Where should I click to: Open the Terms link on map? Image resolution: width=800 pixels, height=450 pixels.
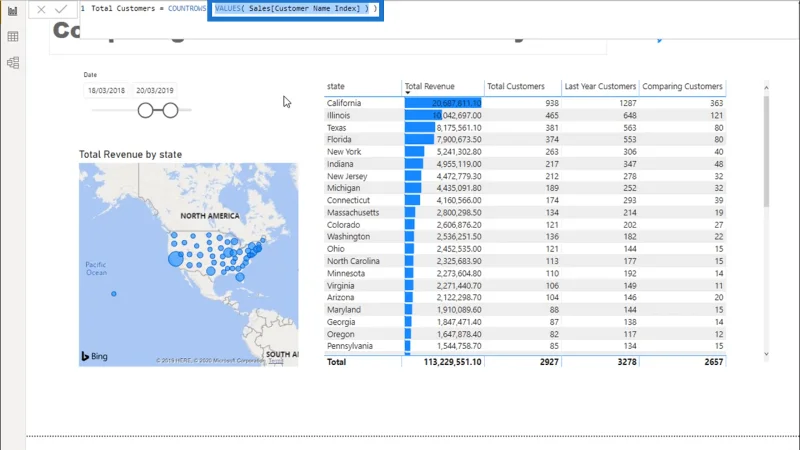276,361
